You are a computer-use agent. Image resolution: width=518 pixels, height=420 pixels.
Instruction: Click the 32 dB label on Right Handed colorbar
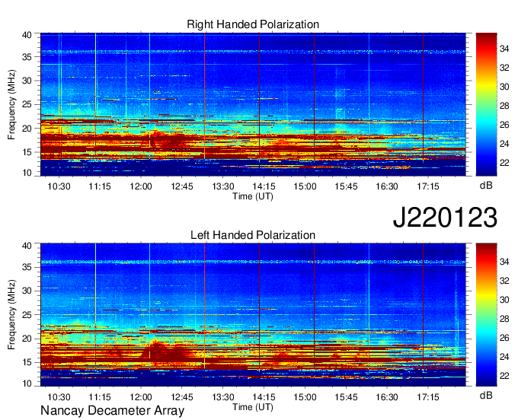point(504,68)
